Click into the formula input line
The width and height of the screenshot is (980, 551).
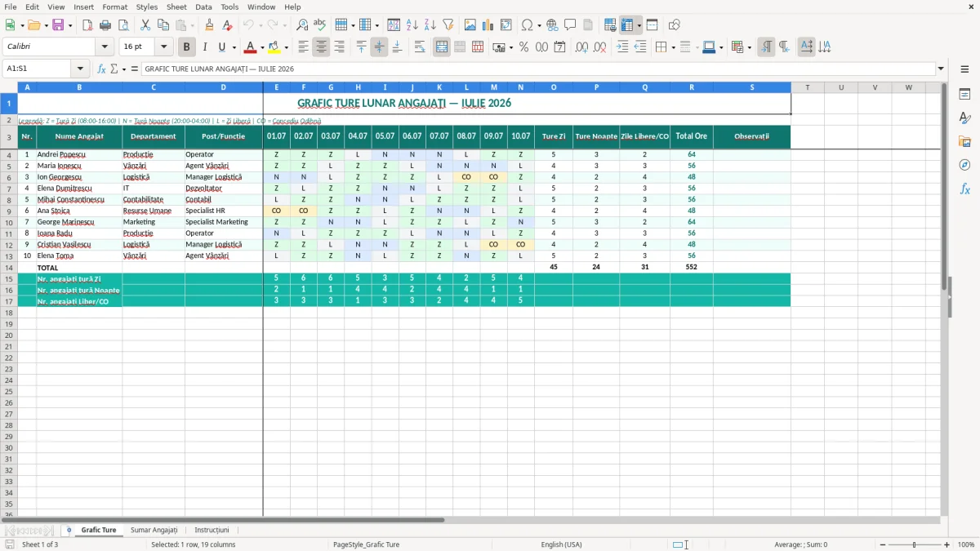tap(538, 69)
